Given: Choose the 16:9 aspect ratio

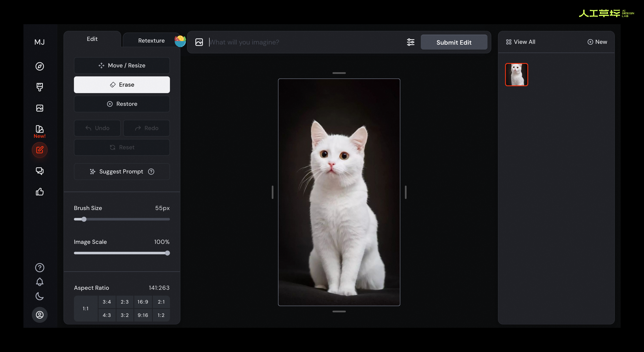Looking at the screenshot, I should coord(143,302).
